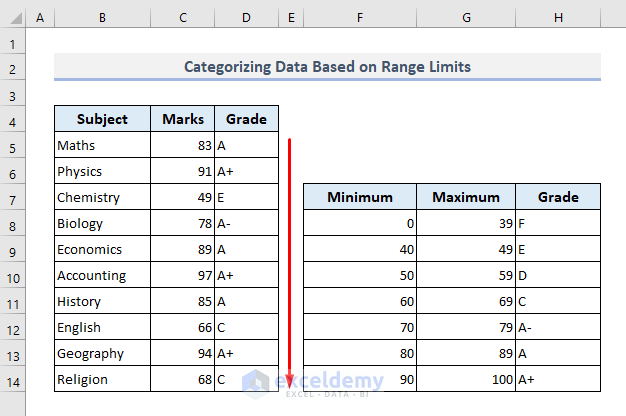Click the lookup grade 'A+' cell in column H

558,378
